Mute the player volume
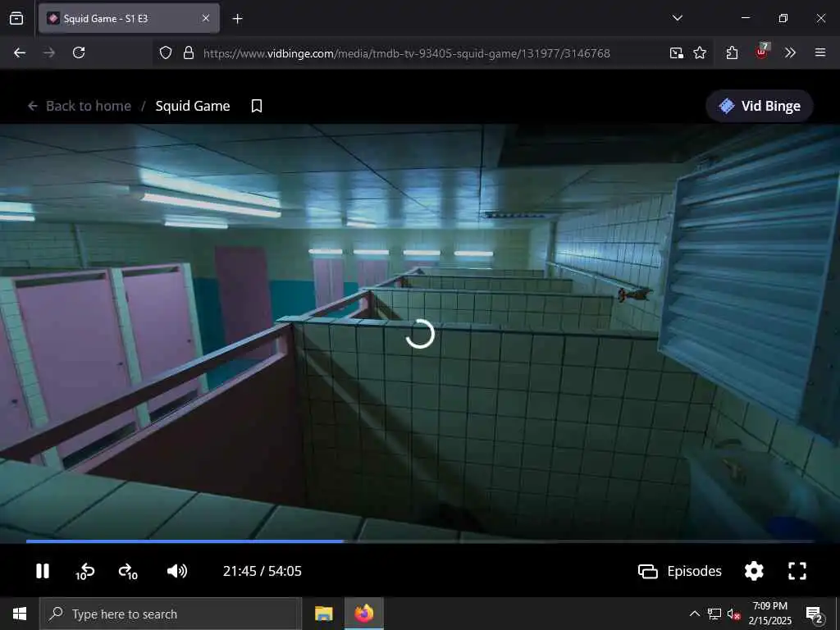This screenshot has width=840, height=630. (x=177, y=571)
